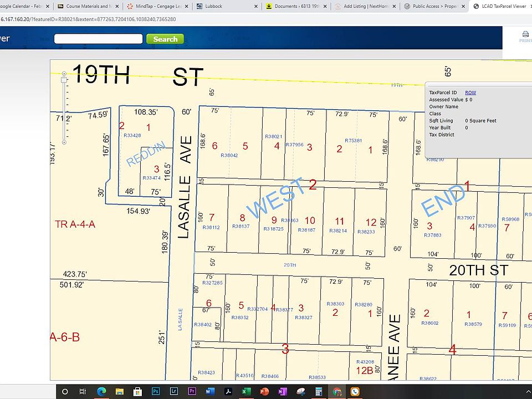Screen dimensions: 532x399
Task: Switch to the Google Calendar tab
Action: 21,6
